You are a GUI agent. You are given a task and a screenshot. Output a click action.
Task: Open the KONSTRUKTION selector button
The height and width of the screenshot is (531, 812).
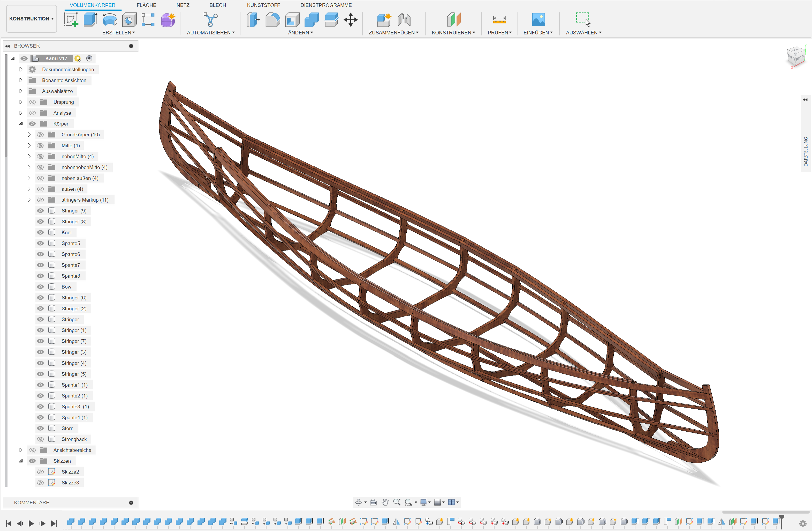click(x=31, y=19)
